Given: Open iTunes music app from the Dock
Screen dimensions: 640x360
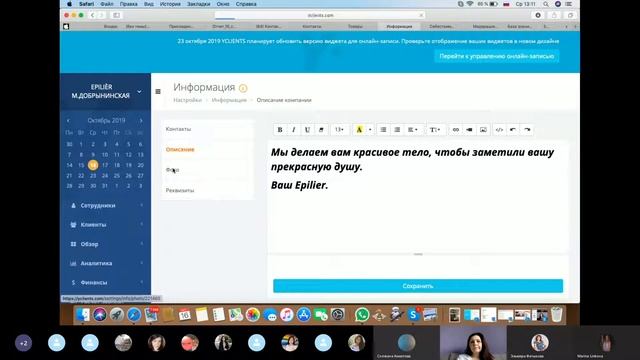Looking at the screenshot, I should (287, 315).
